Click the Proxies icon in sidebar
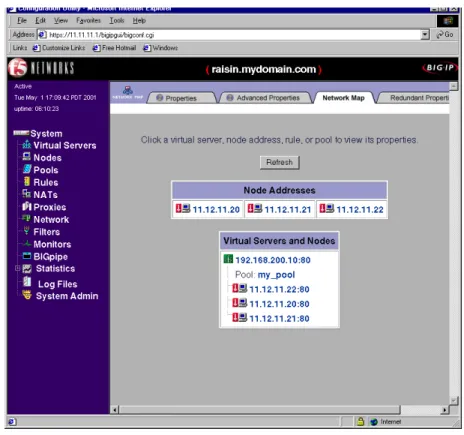The height and width of the screenshot is (435, 464). (x=27, y=206)
